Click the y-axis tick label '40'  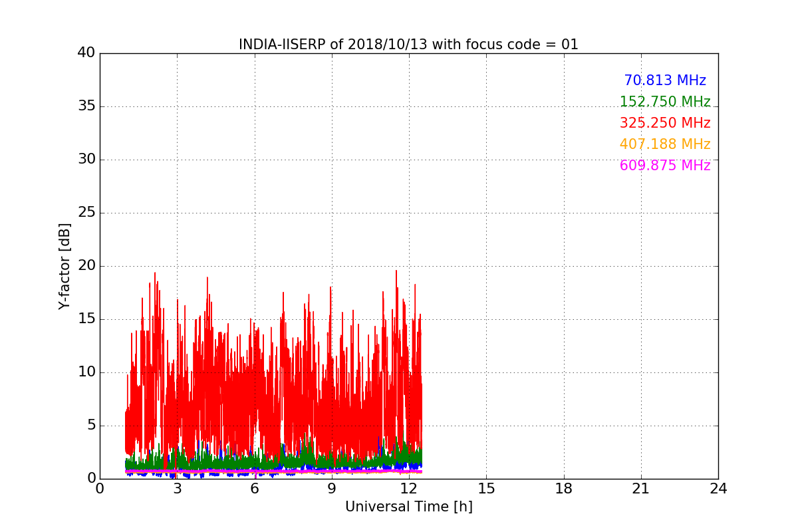[x=86, y=53]
